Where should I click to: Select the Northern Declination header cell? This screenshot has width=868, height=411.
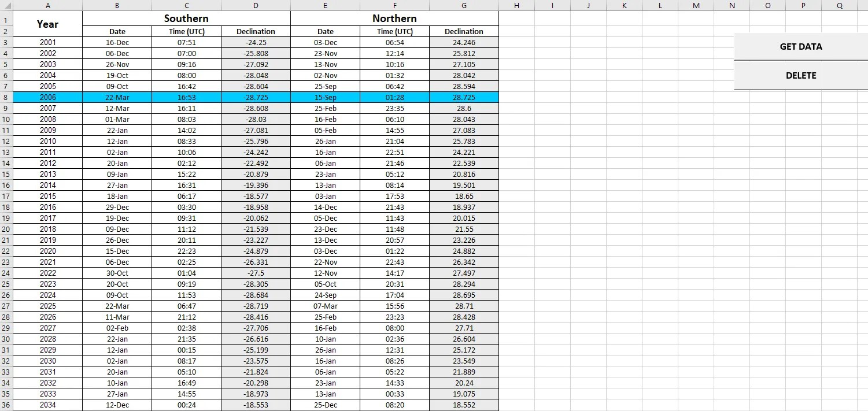point(464,31)
